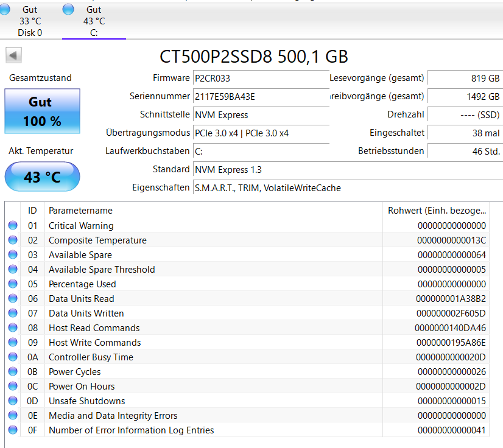Click the Firmware field P2CR033
Viewport: 503px width, 448px height.
pyautogui.click(x=261, y=79)
